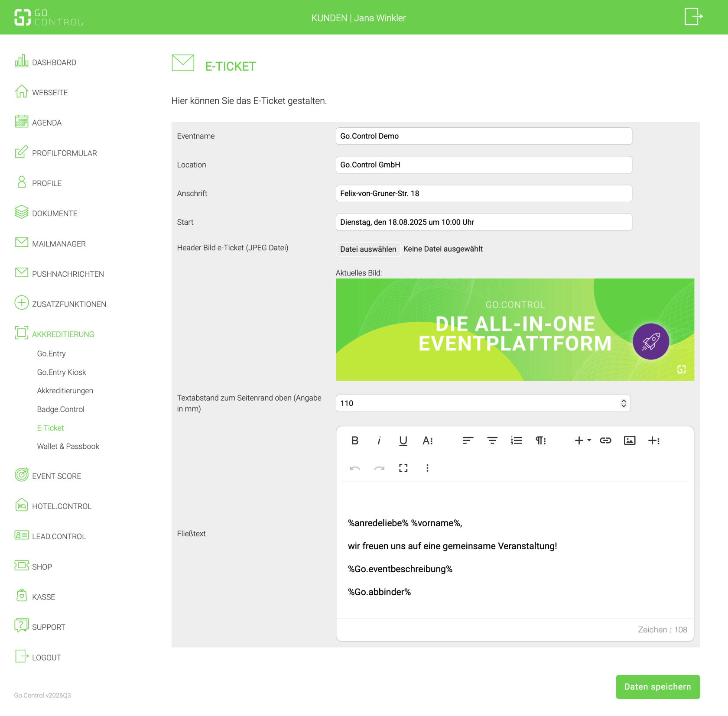Click the Daten speichern button
The width and height of the screenshot is (728, 716).
(x=658, y=687)
